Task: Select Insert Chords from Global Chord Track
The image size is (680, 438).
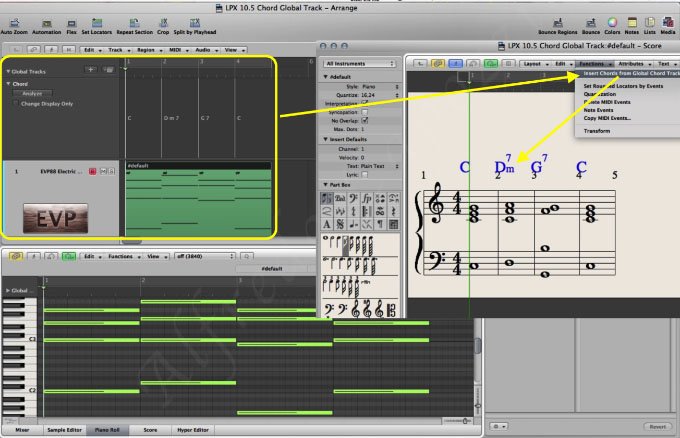Action: coord(630,73)
